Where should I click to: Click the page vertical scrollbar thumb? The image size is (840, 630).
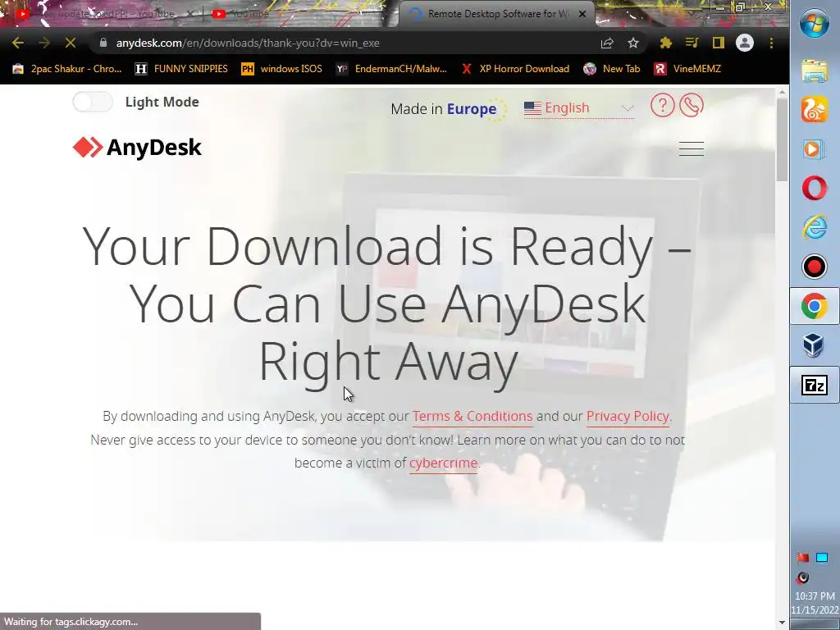(782, 139)
